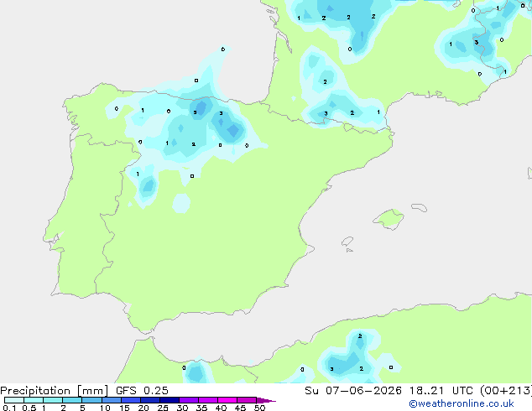This screenshot has height=411, width=532.
Task: Click the "20" legend scale label
Action: coord(143,408)
